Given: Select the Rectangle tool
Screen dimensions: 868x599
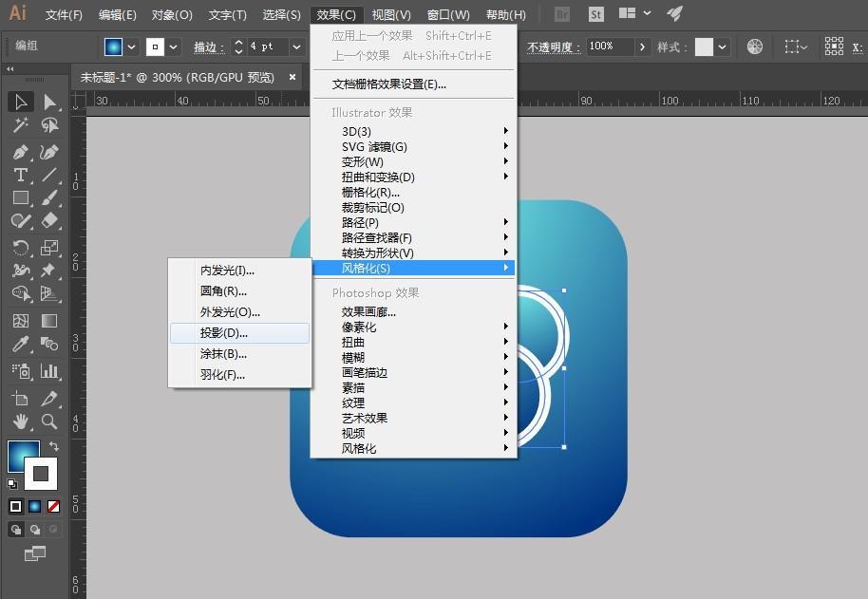Looking at the screenshot, I should click(x=21, y=198).
